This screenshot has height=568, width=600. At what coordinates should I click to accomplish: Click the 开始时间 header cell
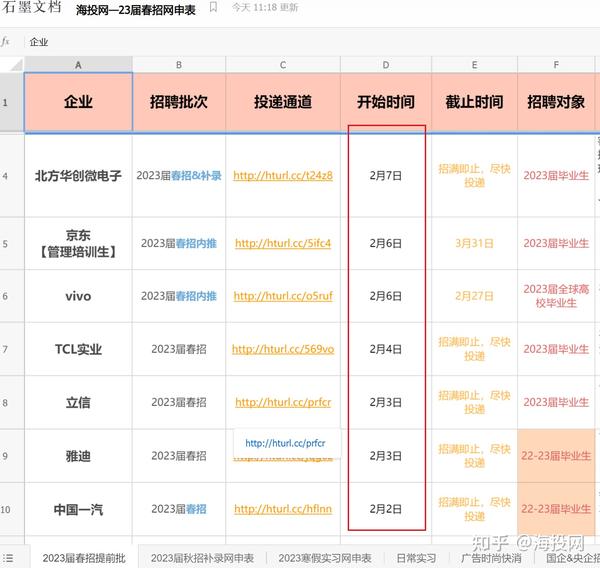click(386, 102)
